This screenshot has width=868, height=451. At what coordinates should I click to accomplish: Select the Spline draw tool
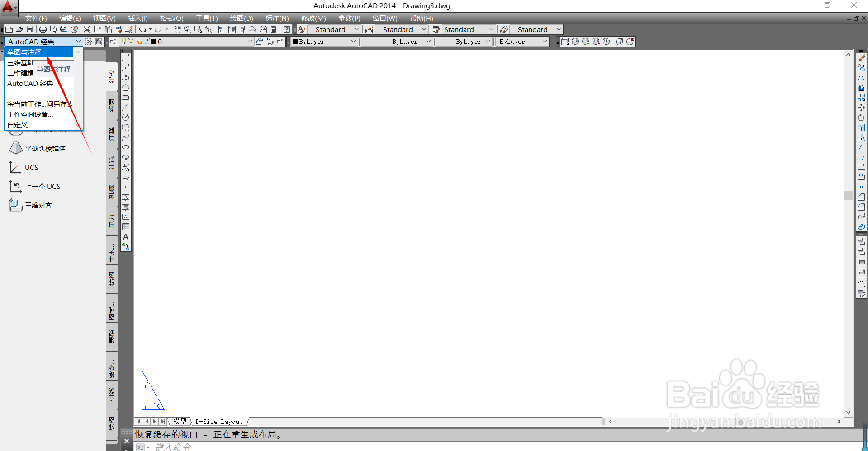coord(126,137)
